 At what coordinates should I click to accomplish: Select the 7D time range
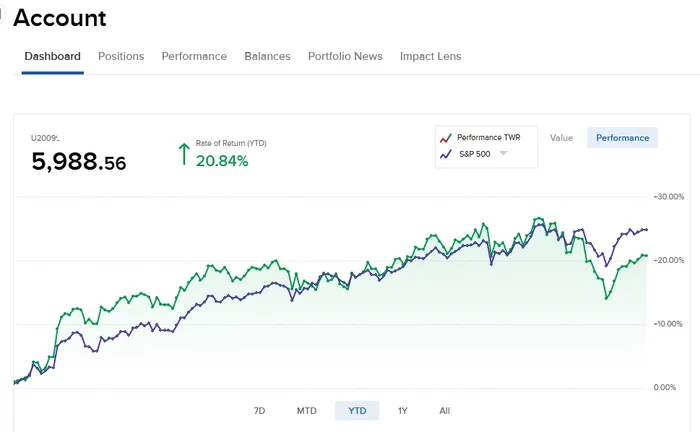(x=259, y=411)
